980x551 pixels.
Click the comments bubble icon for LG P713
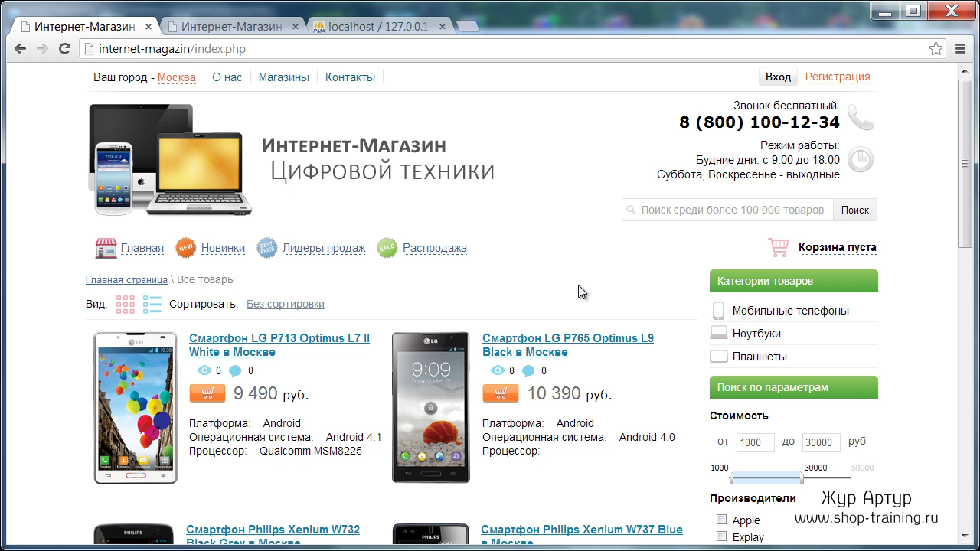235,371
